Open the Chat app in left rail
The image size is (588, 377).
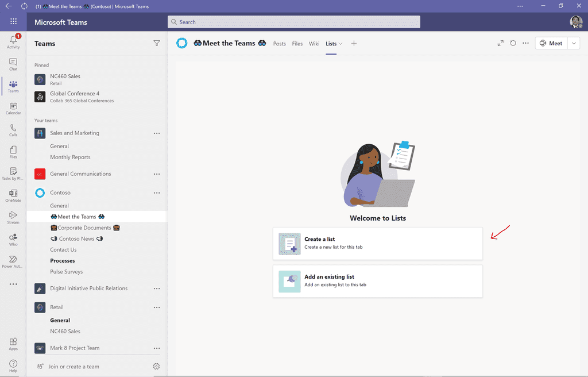pos(13,64)
